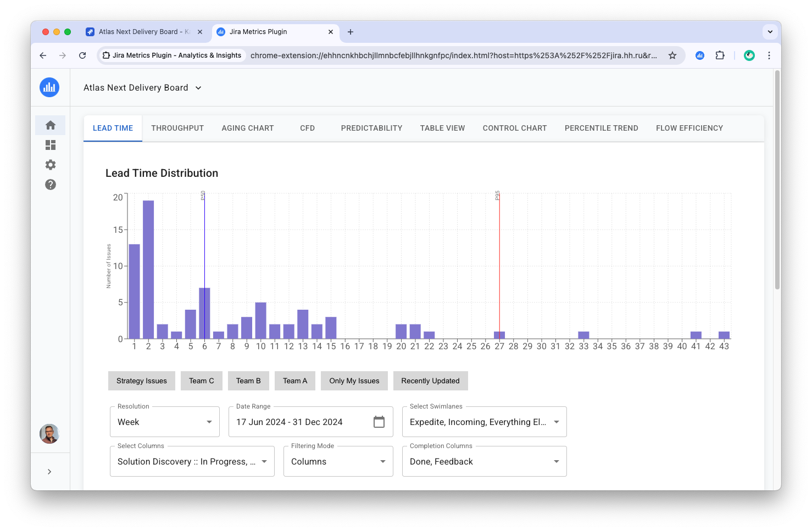
Task: Open the user avatar in sidebar
Action: coord(49,434)
